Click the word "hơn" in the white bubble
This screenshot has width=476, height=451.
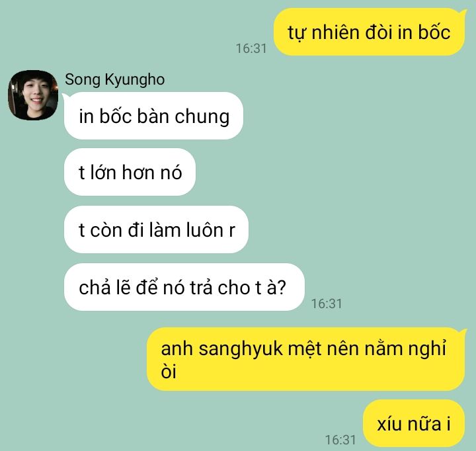pyautogui.click(x=138, y=173)
